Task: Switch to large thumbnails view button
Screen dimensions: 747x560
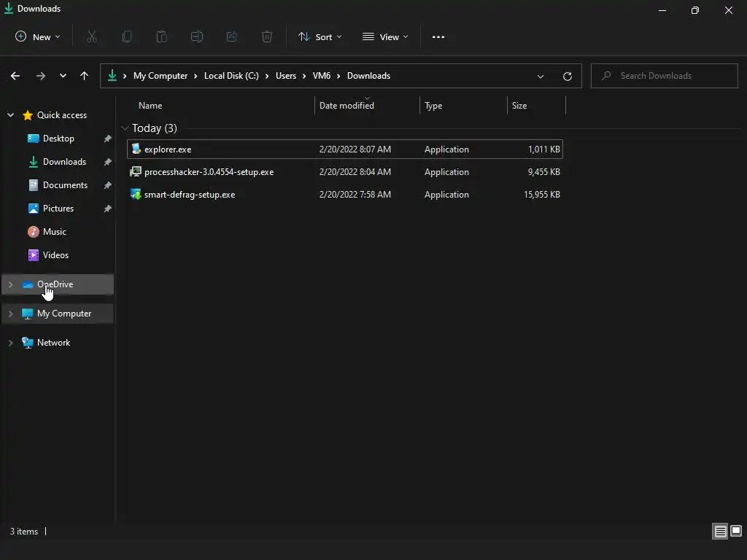Action: click(736, 531)
